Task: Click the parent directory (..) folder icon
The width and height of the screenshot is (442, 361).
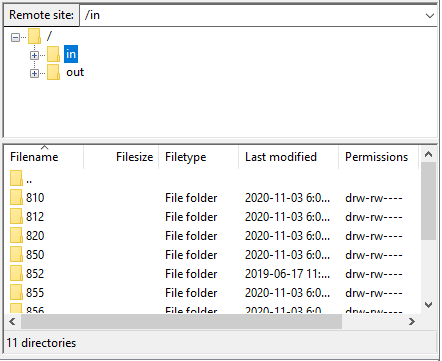Action: 16,178
